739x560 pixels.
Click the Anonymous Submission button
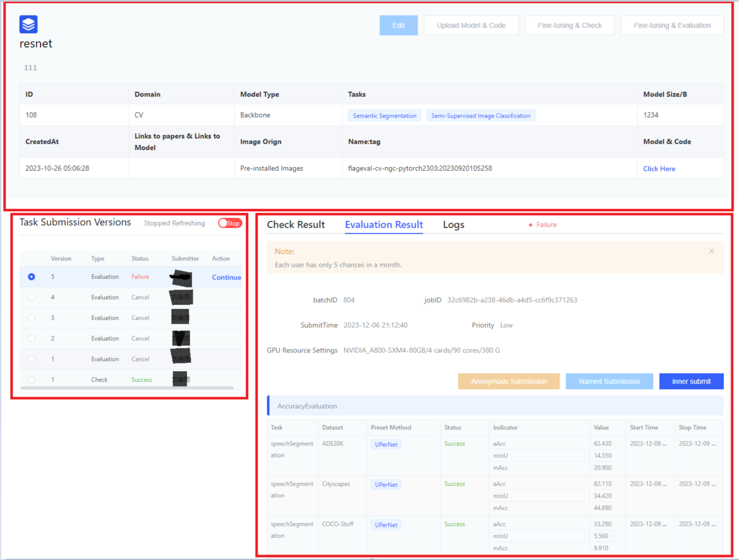508,381
